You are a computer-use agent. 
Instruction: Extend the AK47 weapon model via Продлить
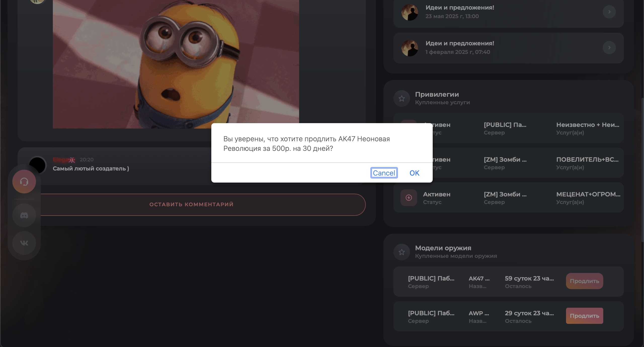[x=584, y=281]
